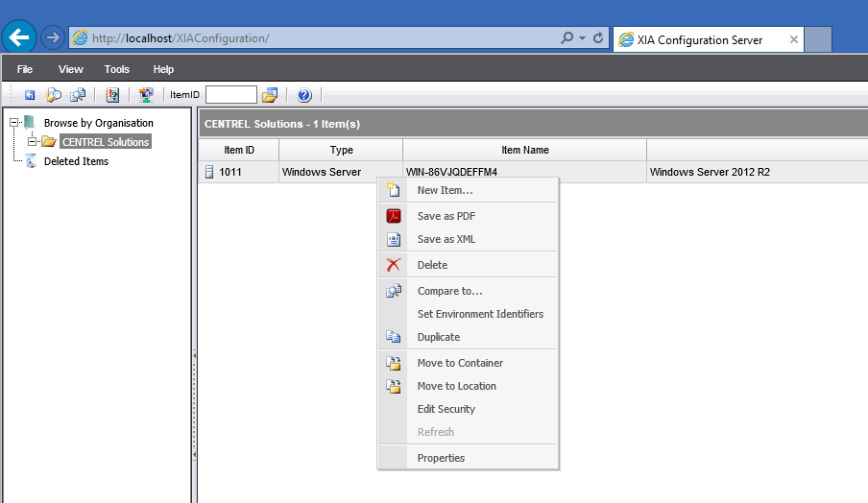Screen dimensions: 868x503
Task: Select Compare to... in context menu
Action: coord(468,291)
